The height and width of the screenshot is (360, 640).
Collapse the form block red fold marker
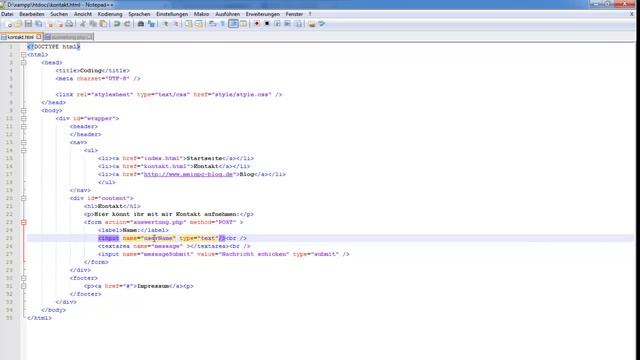[24, 222]
